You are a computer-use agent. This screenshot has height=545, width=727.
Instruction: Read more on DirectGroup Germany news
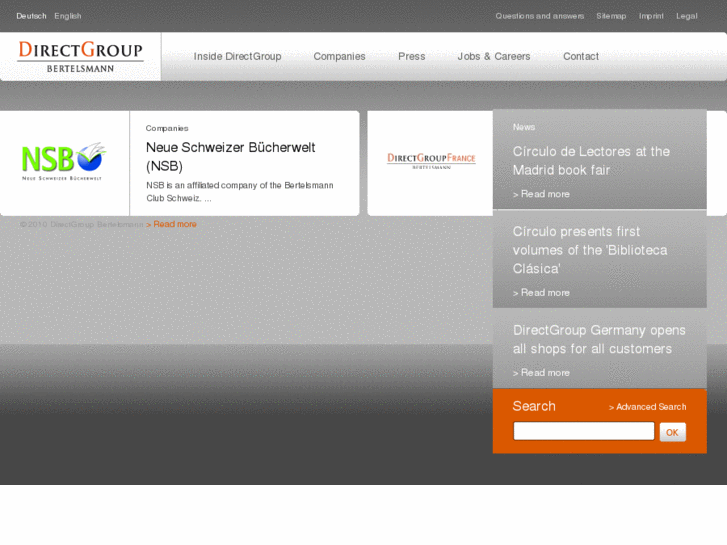pyautogui.click(x=541, y=372)
